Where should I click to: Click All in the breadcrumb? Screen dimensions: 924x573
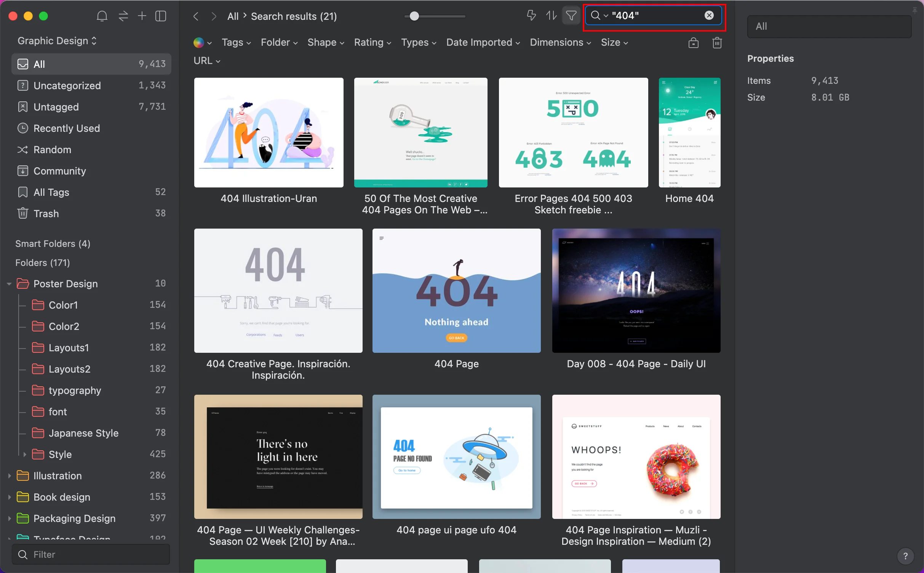pos(233,16)
